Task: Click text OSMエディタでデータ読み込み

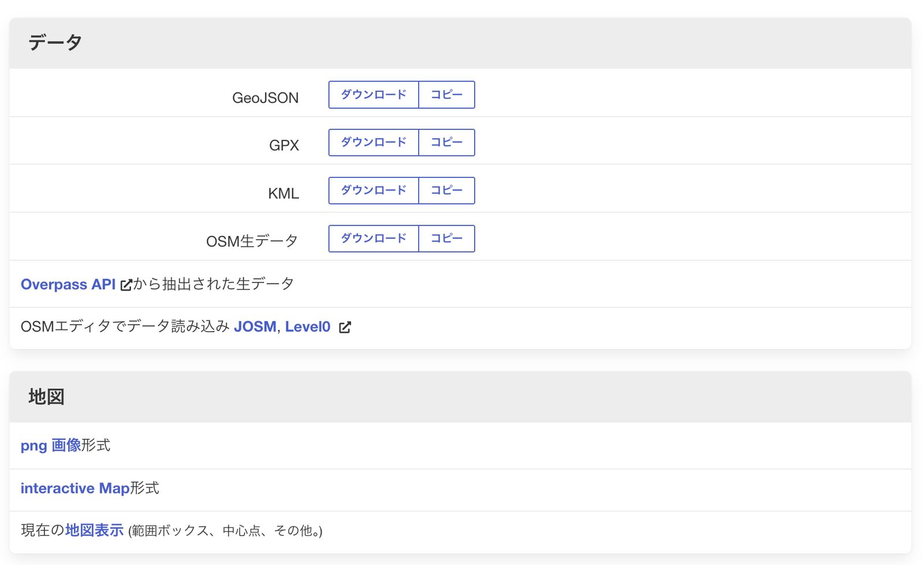Action: coord(125,327)
